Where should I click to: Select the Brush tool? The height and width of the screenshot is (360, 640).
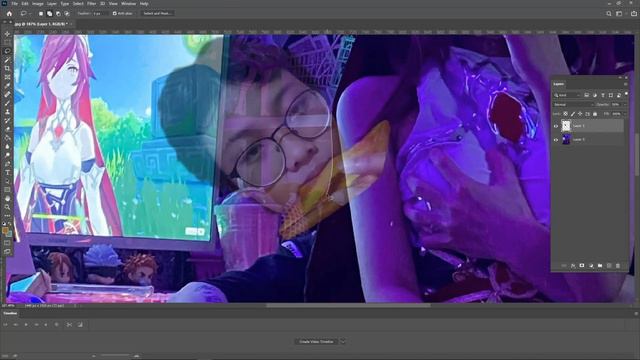[7, 103]
